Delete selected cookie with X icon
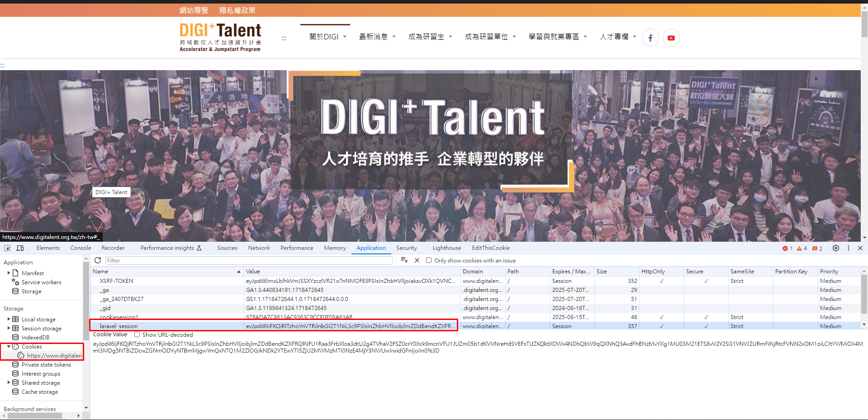The width and height of the screenshot is (868, 420). (417, 260)
